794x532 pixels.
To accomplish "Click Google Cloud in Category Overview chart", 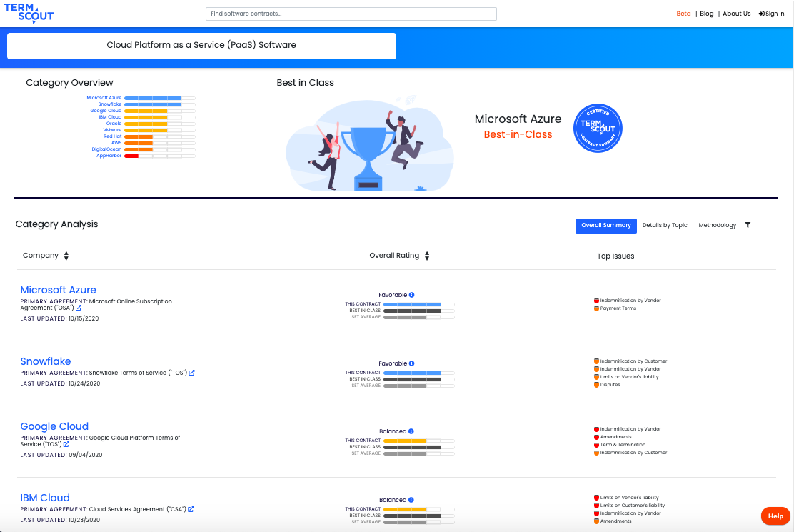I will [x=106, y=111].
